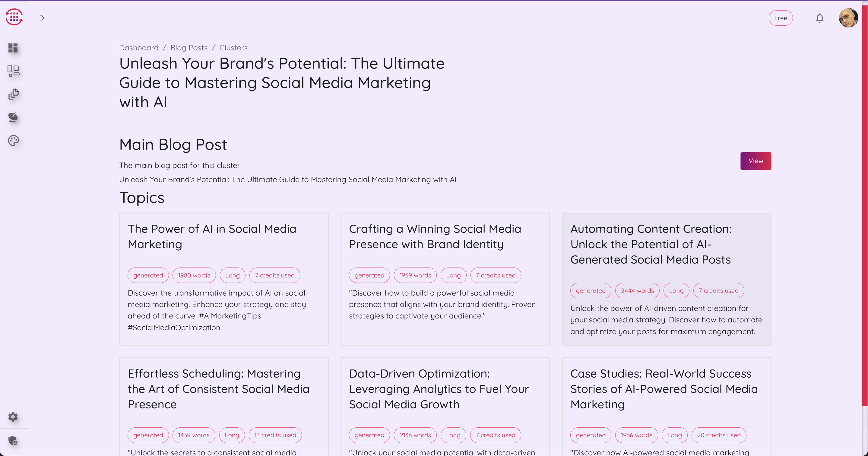The height and width of the screenshot is (456, 868).
Task: Open the analytics or globe icon panel
Action: (x=13, y=117)
